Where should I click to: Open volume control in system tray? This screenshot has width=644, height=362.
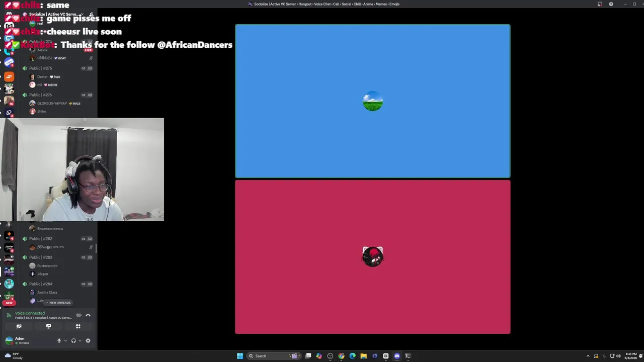(x=618, y=356)
